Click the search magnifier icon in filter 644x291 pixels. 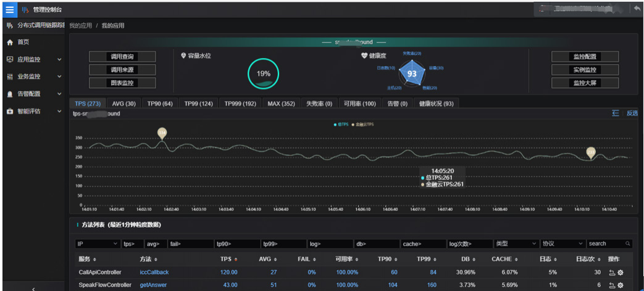(628, 244)
